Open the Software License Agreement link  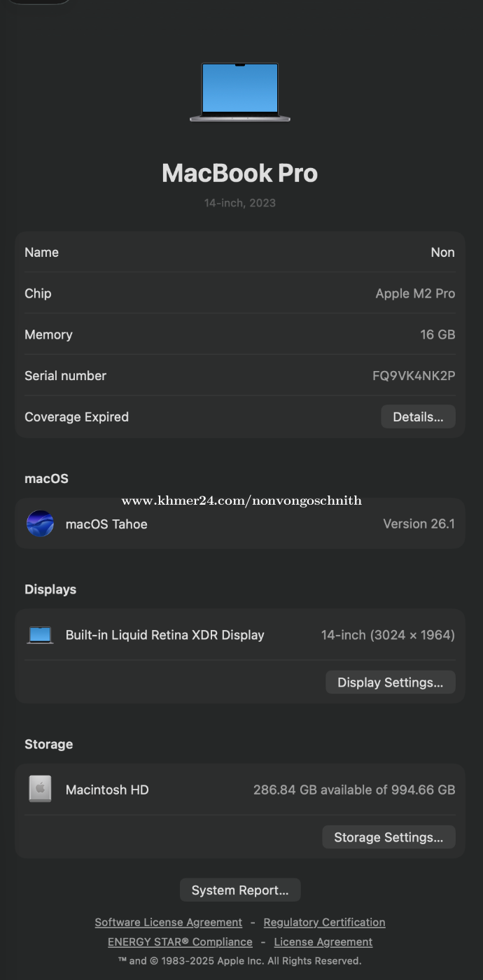[x=169, y=923]
